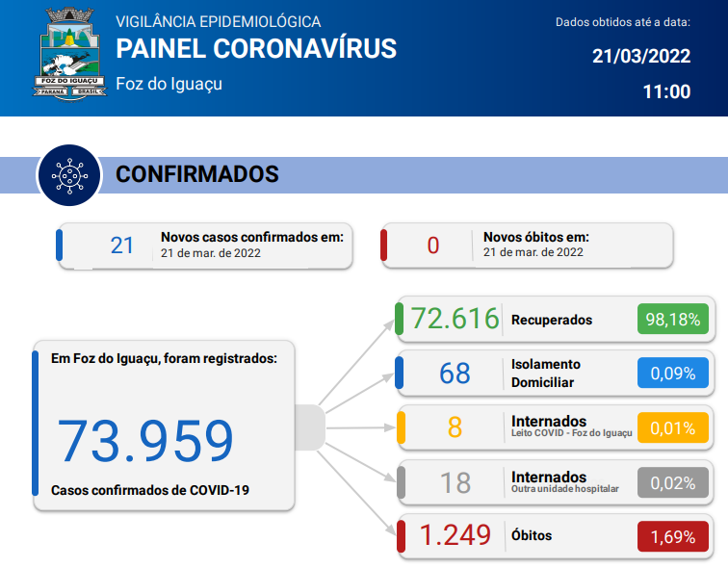Screen dimensions: 728x568
Task: Click the yellow 0,01% badge
Action: (673, 427)
